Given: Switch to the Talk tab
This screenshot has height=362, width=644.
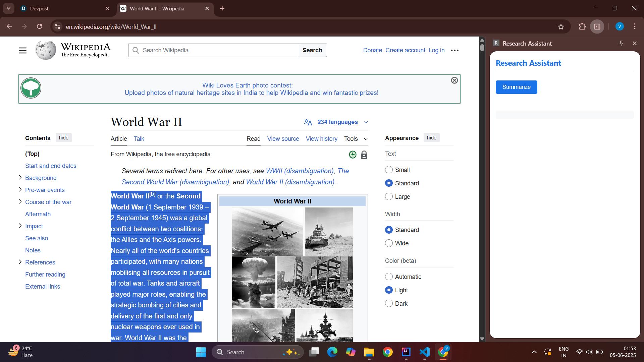Looking at the screenshot, I should (x=139, y=139).
